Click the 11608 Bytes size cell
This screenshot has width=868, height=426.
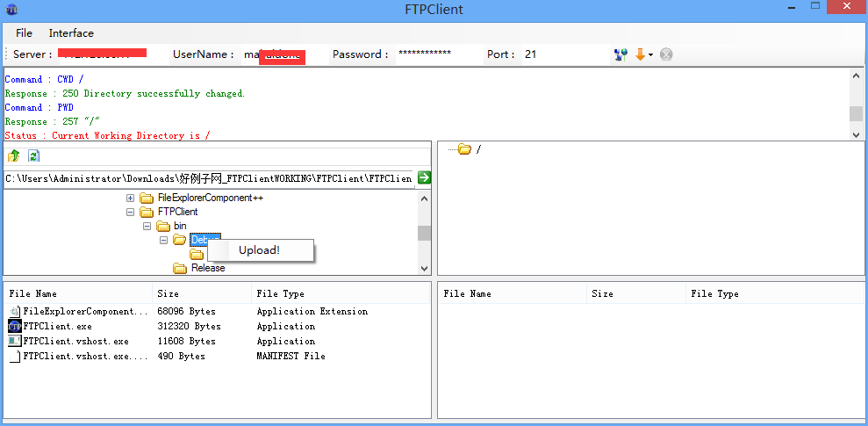click(186, 342)
